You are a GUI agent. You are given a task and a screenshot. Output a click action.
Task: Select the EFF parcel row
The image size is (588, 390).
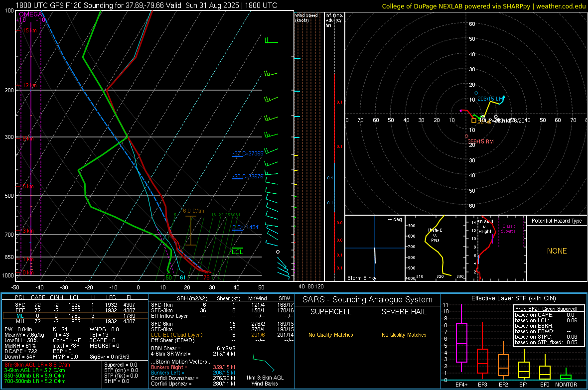click(x=75, y=310)
